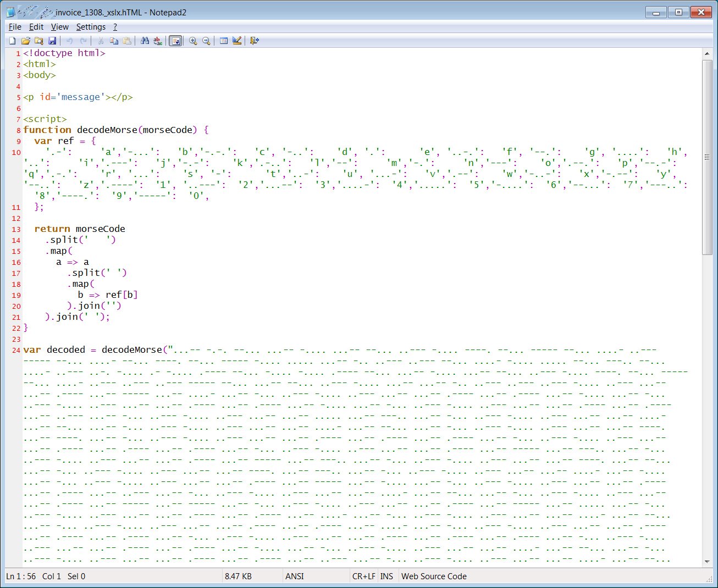Open the Find dialog
The image size is (718, 588).
pos(144,40)
